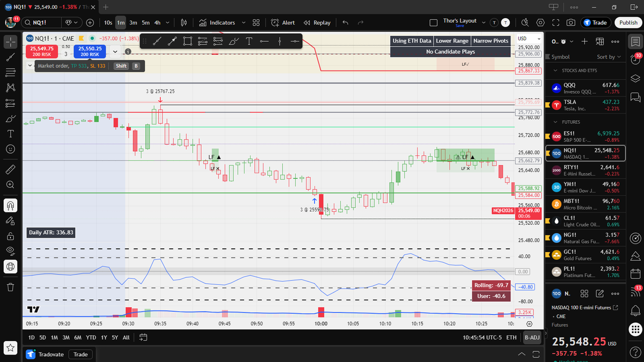Add symbol to watchlist plus button
644x362 pixels.
[x=584, y=41]
